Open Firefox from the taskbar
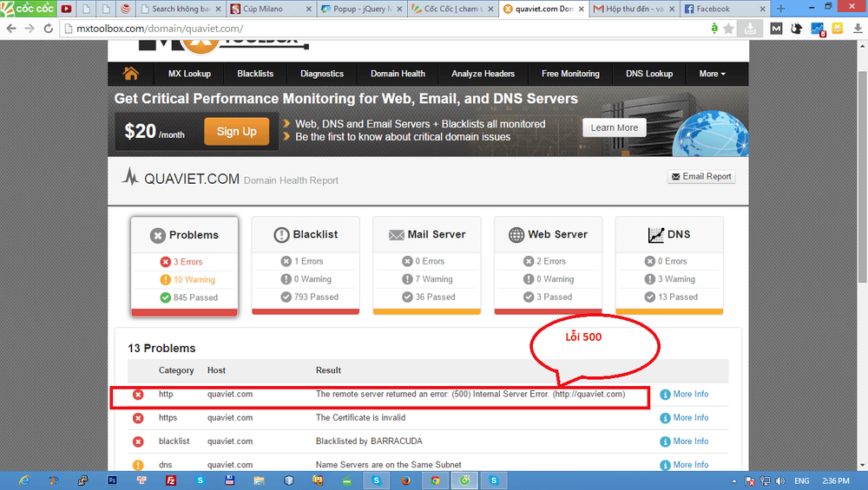The image size is (868, 490). (405, 480)
